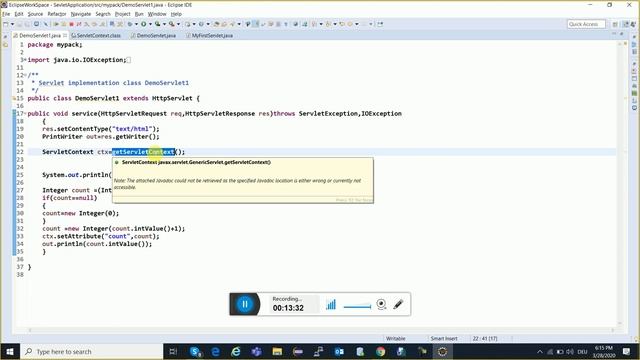640x360 pixels.
Task: Open the Navigate menu
Action: (x=81, y=14)
